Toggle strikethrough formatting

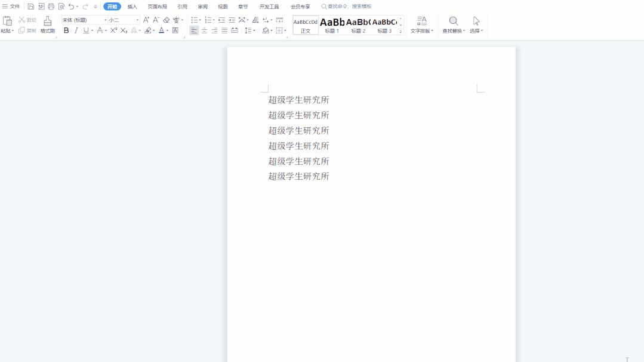[100, 30]
